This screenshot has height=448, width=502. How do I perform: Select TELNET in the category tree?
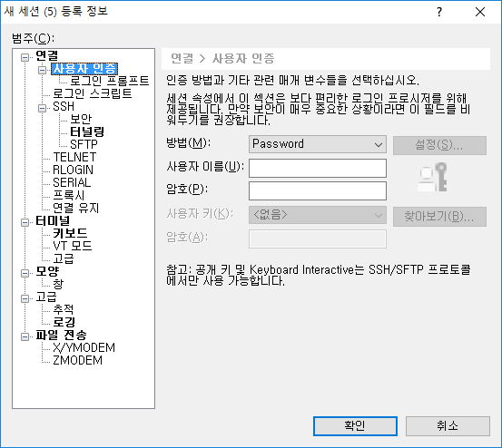click(x=74, y=157)
